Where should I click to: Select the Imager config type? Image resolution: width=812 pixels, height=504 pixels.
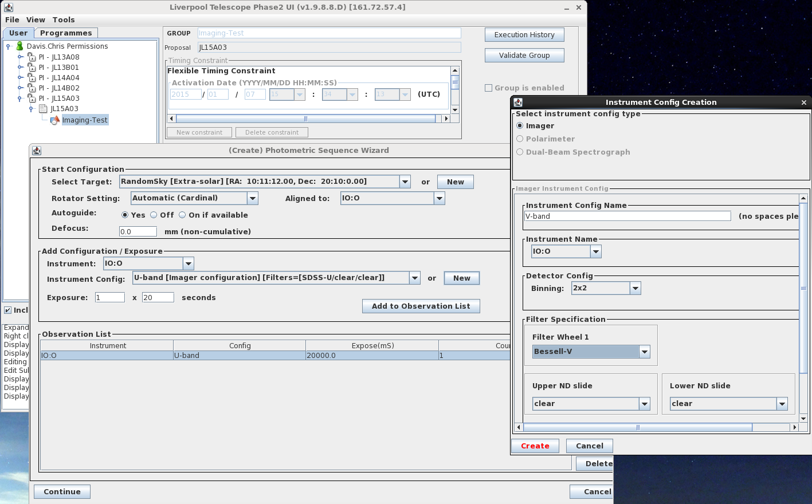coord(520,125)
